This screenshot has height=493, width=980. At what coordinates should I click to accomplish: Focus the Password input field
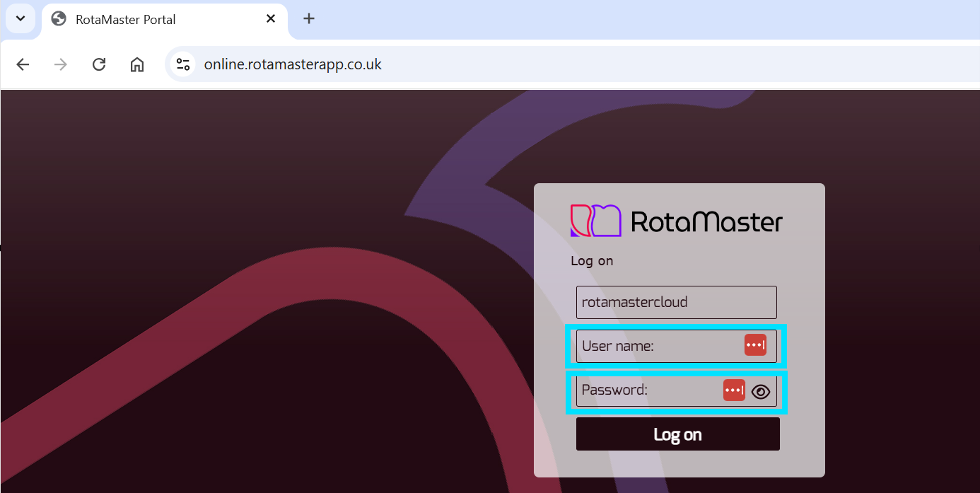tap(643, 390)
